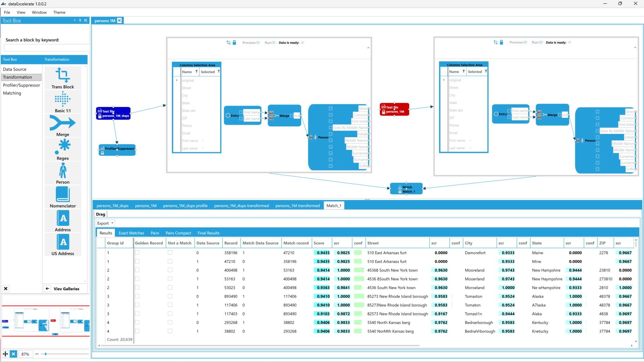Screen dimensions: 644x362
Task: Toggle Preview switch in left transformation block
Action: pos(258,43)
